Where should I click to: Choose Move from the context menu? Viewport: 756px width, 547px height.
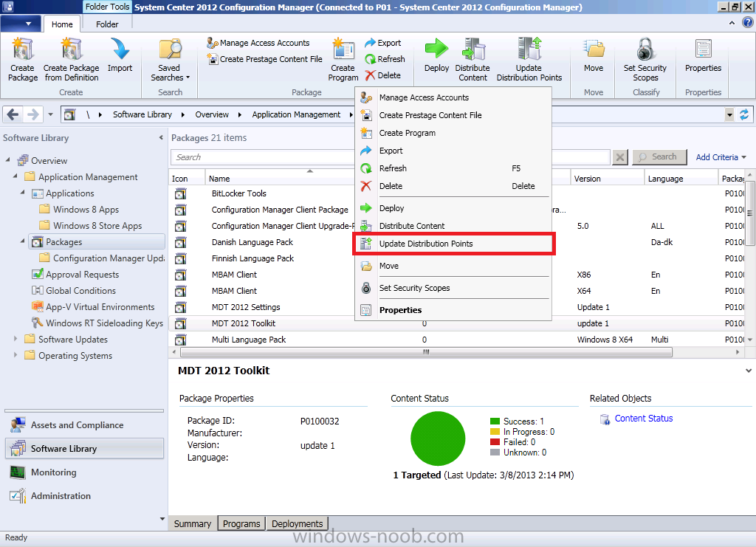click(453, 266)
